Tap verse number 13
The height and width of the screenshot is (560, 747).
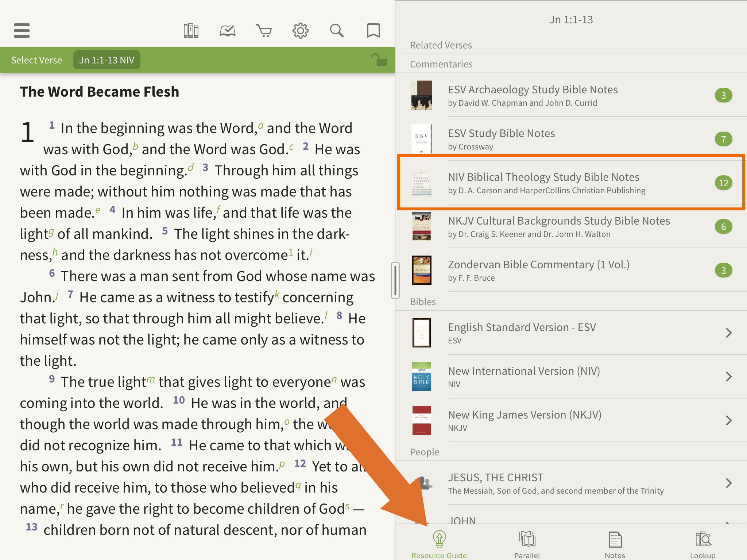pos(31,527)
